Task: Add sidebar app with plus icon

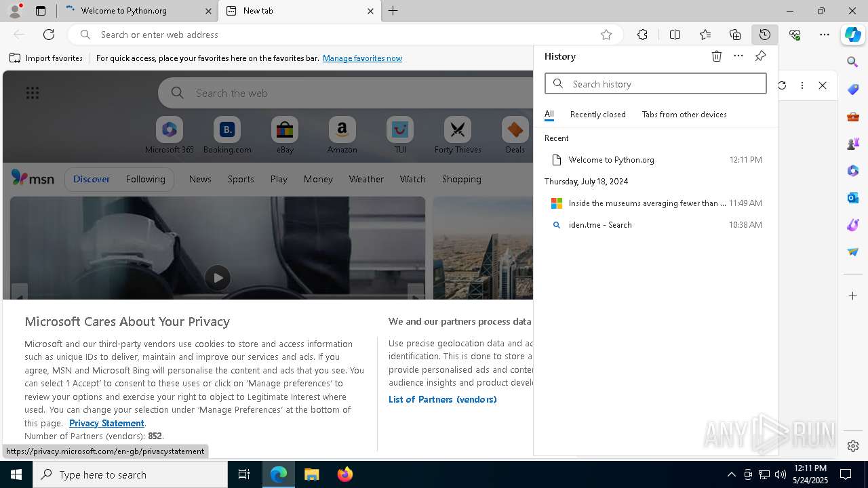Action: click(853, 296)
